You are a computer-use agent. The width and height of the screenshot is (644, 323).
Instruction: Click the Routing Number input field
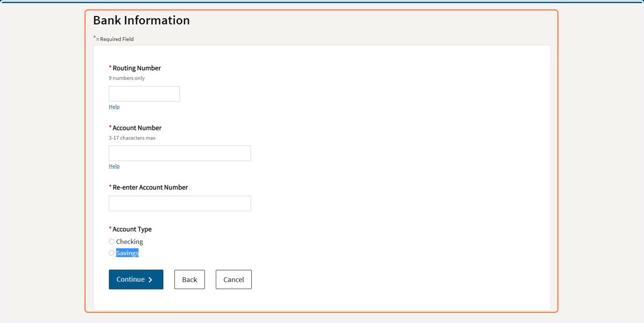click(x=144, y=94)
